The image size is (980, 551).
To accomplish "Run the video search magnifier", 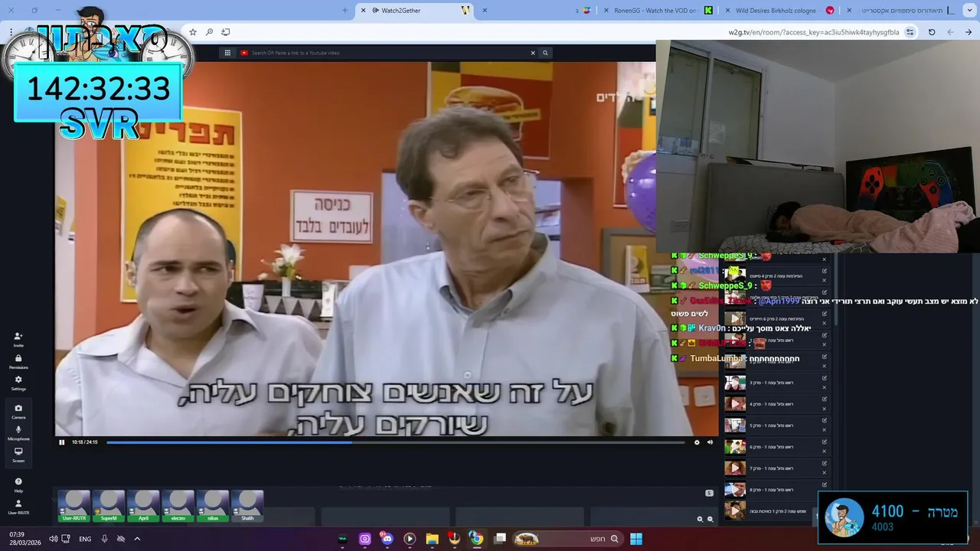I will click(545, 53).
